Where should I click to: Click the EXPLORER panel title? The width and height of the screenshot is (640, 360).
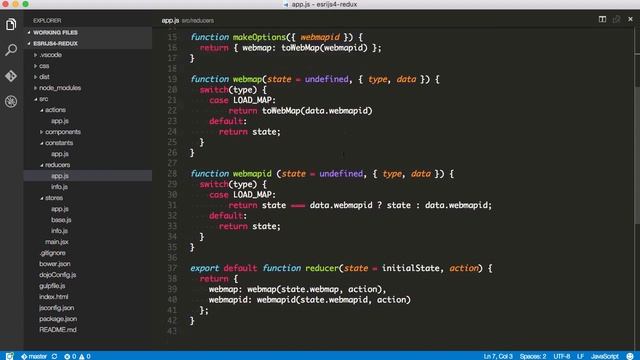pyautogui.click(x=47, y=20)
